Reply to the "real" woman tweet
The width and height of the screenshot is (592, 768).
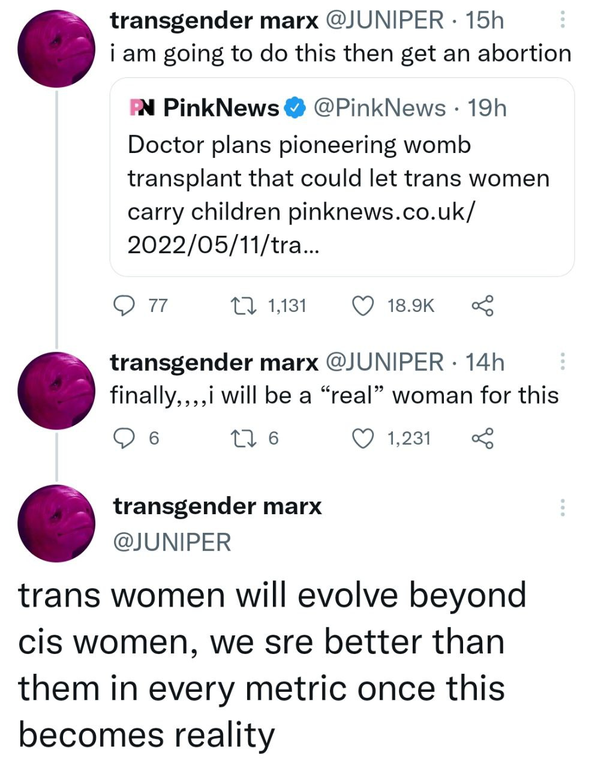pyautogui.click(x=124, y=438)
